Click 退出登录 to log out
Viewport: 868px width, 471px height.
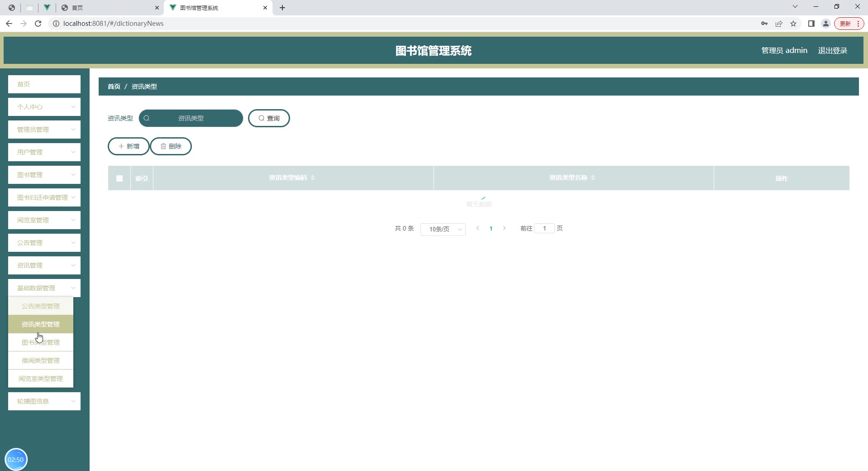[x=832, y=51]
